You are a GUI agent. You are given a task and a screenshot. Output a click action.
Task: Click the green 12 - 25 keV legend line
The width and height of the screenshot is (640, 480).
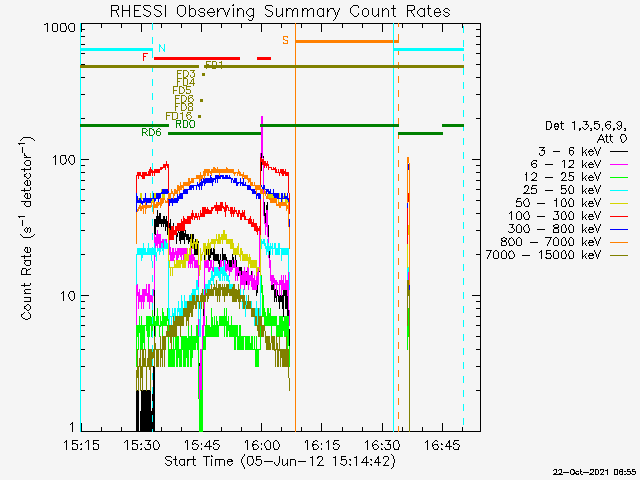(x=619, y=178)
